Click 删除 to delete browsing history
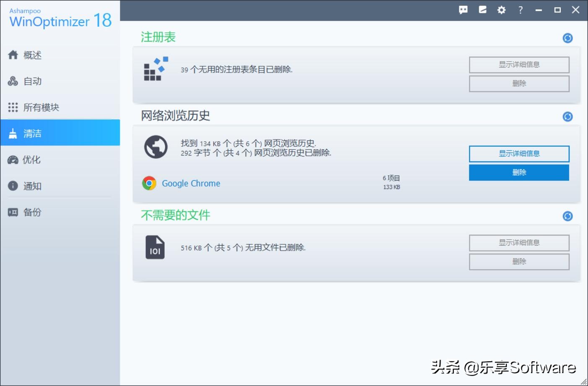Screen dimensions: 588x386 [x=519, y=172]
